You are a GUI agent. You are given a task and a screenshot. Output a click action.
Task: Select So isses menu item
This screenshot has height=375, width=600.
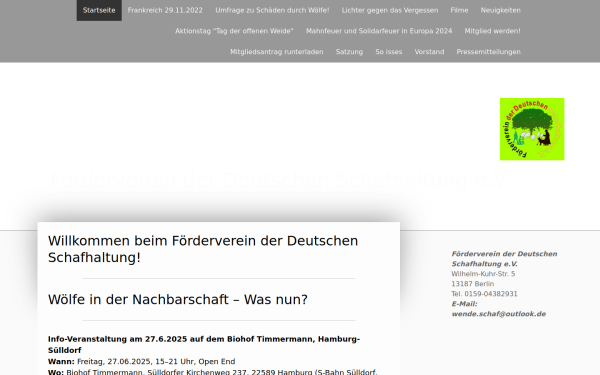point(389,52)
